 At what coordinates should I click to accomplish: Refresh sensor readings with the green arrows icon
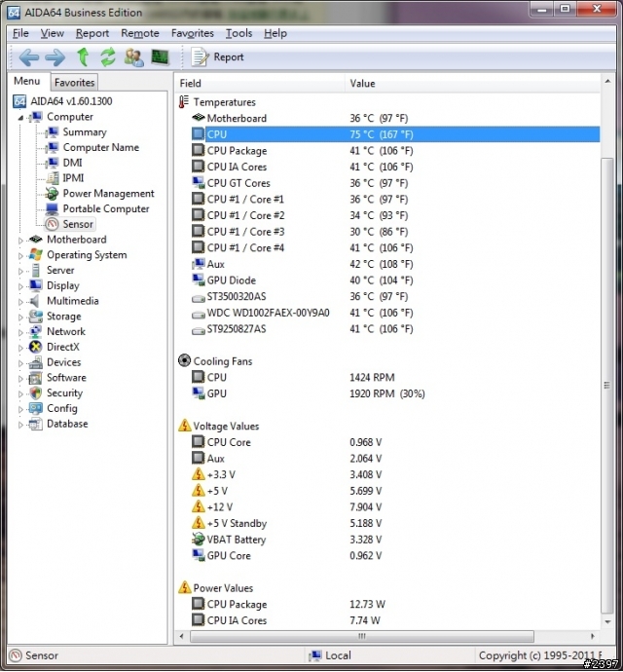pos(108,57)
